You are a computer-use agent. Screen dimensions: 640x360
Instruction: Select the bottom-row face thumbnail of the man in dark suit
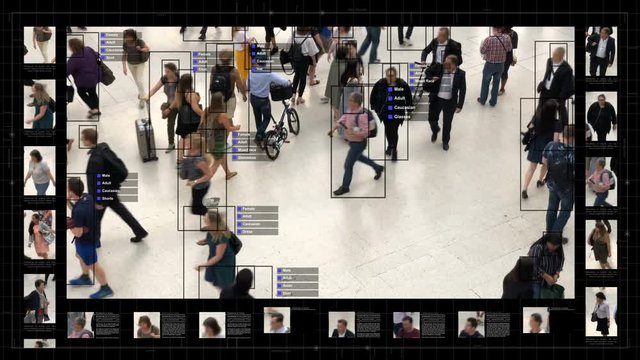click(x=342, y=325)
